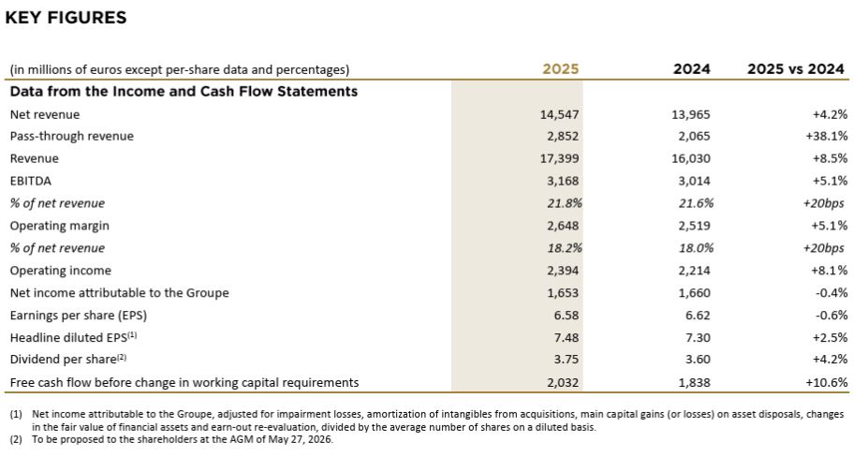
Task: Select the 2025 Dividend per share value 3.75
Action: point(568,360)
